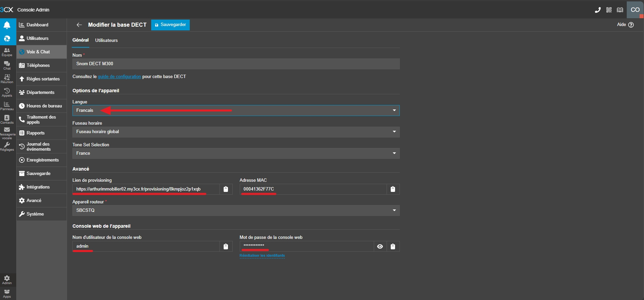The image size is (644, 300).
Task: Click the web console password field
Action: tap(307, 246)
